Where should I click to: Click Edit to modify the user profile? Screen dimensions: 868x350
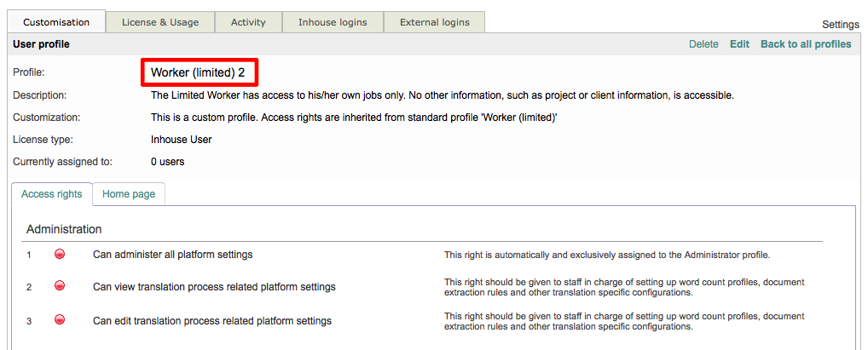(x=739, y=44)
